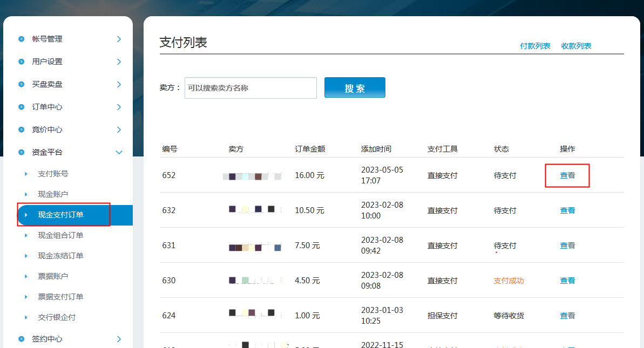The image size is (644, 348).
Task: Click arrow icon beside 票据账户
Action: [x=26, y=276]
